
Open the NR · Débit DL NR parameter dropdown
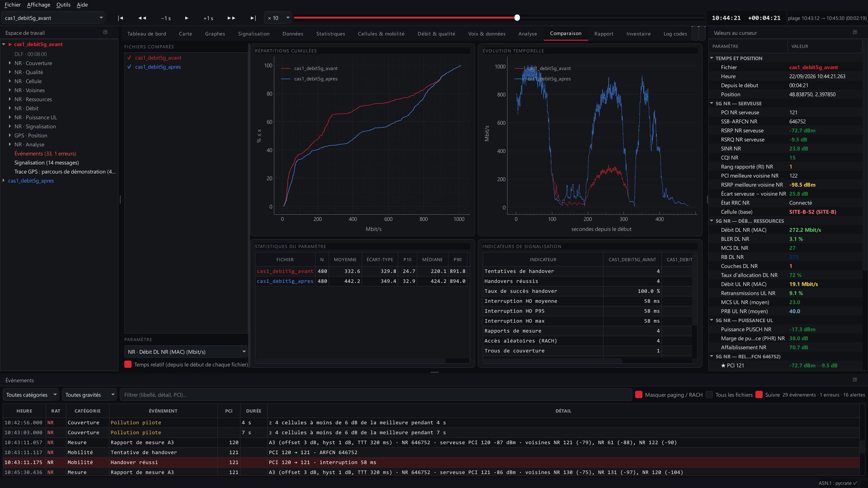[186, 352]
